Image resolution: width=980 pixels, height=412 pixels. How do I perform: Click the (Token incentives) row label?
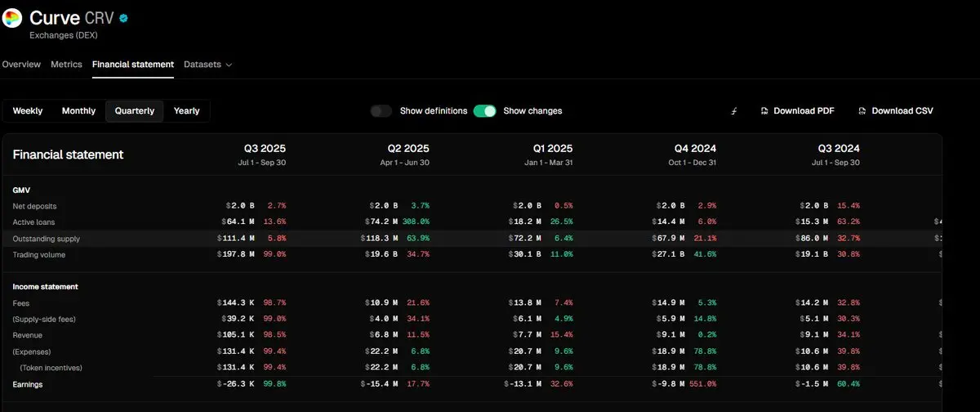50,368
